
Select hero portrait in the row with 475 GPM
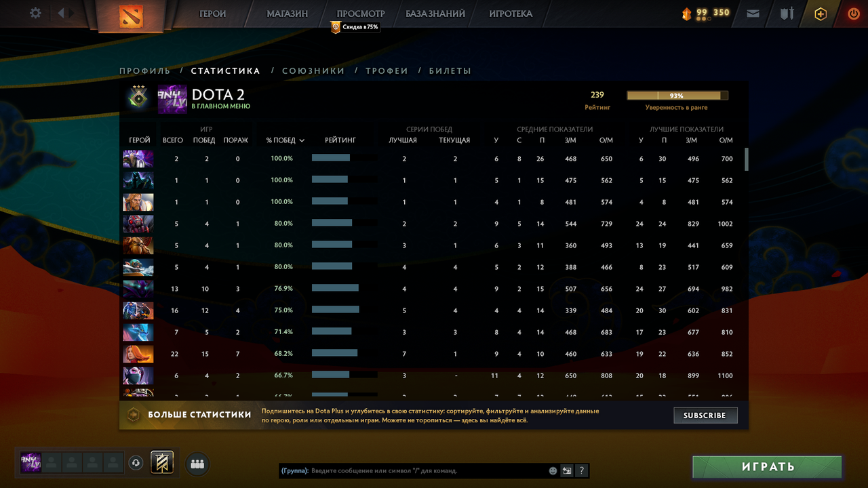[138, 180]
